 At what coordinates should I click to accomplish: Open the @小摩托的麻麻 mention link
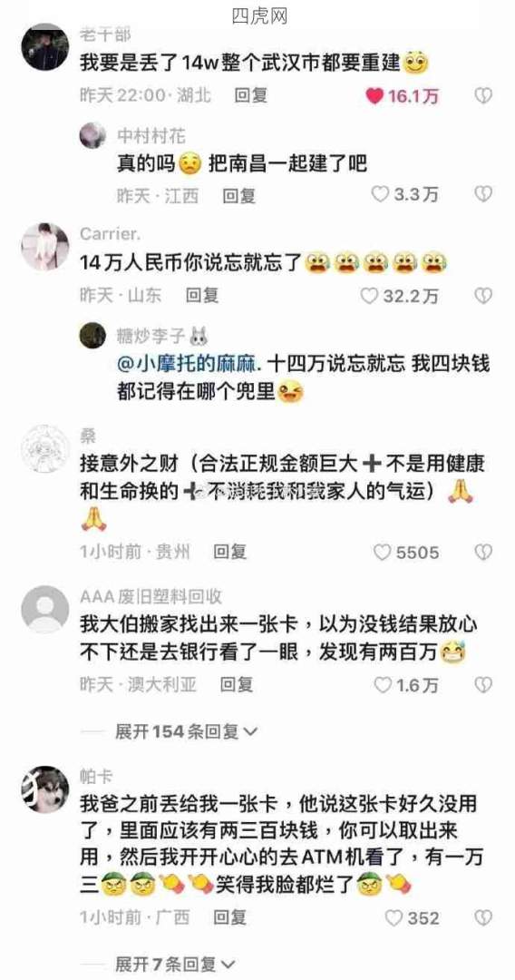pyautogui.click(x=188, y=365)
